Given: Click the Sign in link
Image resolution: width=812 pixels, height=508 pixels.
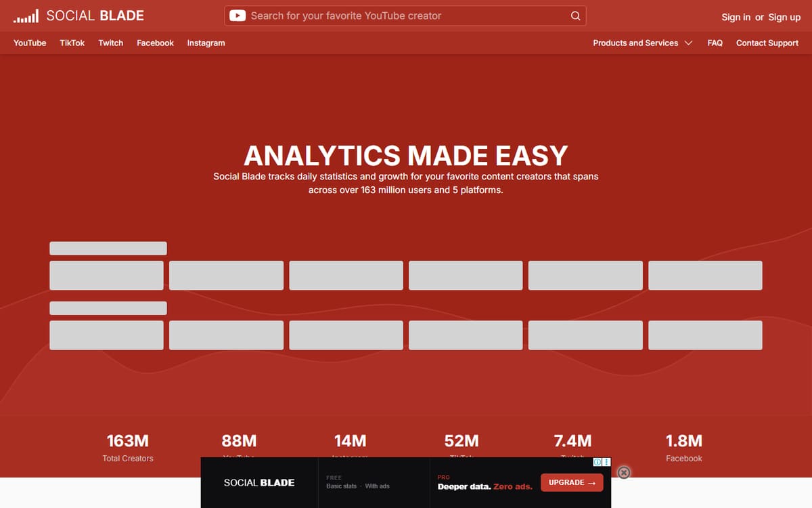Looking at the screenshot, I should click(736, 17).
